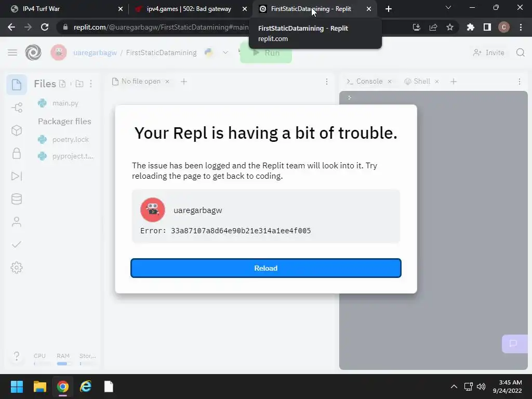
Task: Click the Storage usage bar
Action: pyautogui.click(x=87, y=363)
